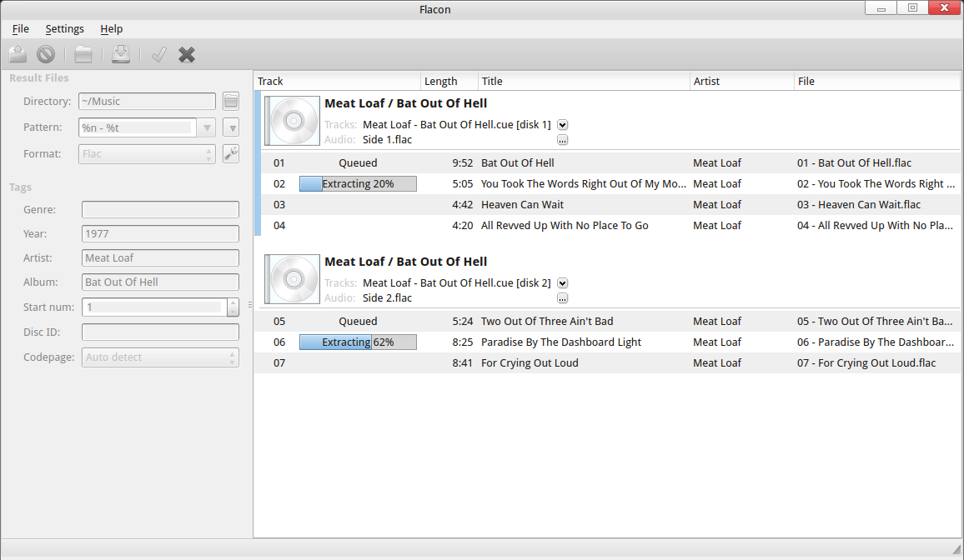Click the Genre input field
The width and height of the screenshot is (964, 560).
[160, 209]
